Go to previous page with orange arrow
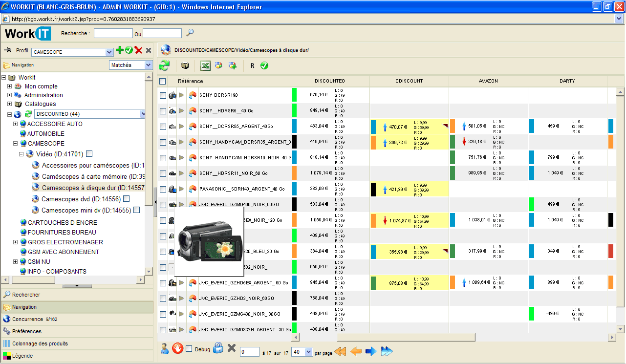Screen dimensions: 626x364 (356, 351)
